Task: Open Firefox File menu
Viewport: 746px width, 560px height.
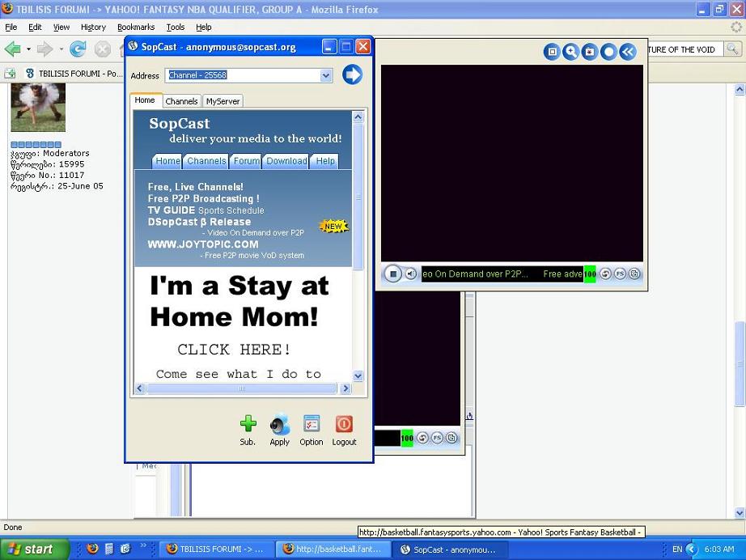Action: pyautogui.click(x=11, y=28)
